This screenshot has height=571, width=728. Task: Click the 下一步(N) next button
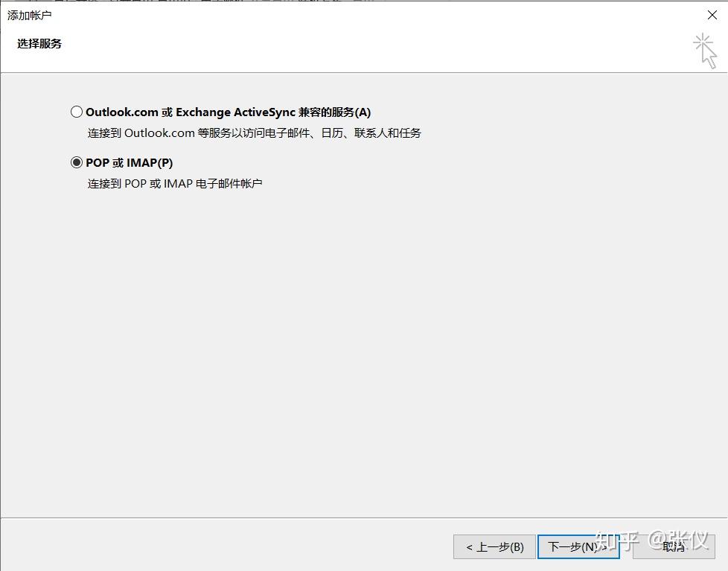pyautogui.click(x=578, y=547)
